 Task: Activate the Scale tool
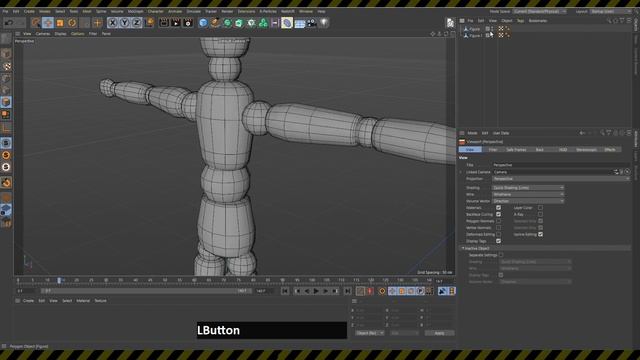60,23
